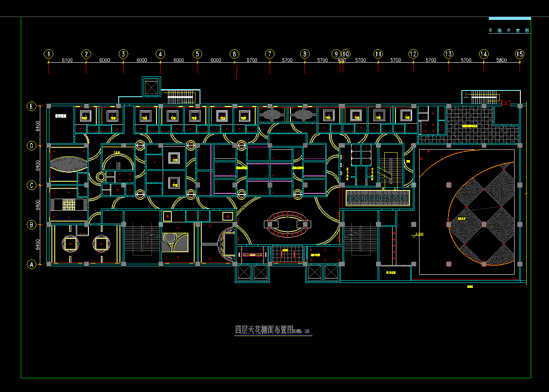The image size is (549, 392).
Task: Click grid axis bubble number 8
Action: 305,54
